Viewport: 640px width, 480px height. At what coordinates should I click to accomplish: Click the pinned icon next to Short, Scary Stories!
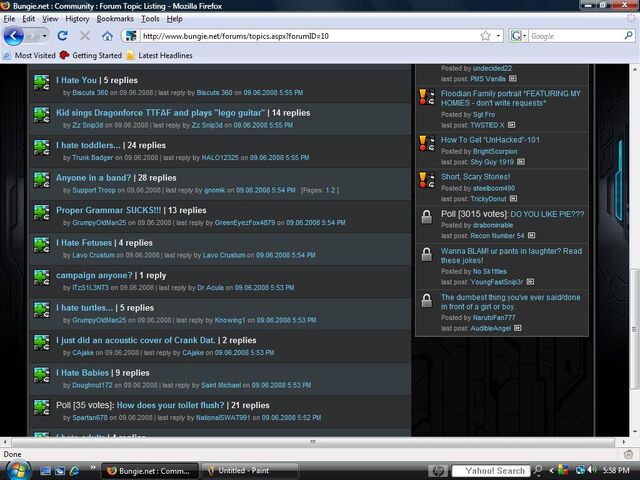click(x=427, y=180)
